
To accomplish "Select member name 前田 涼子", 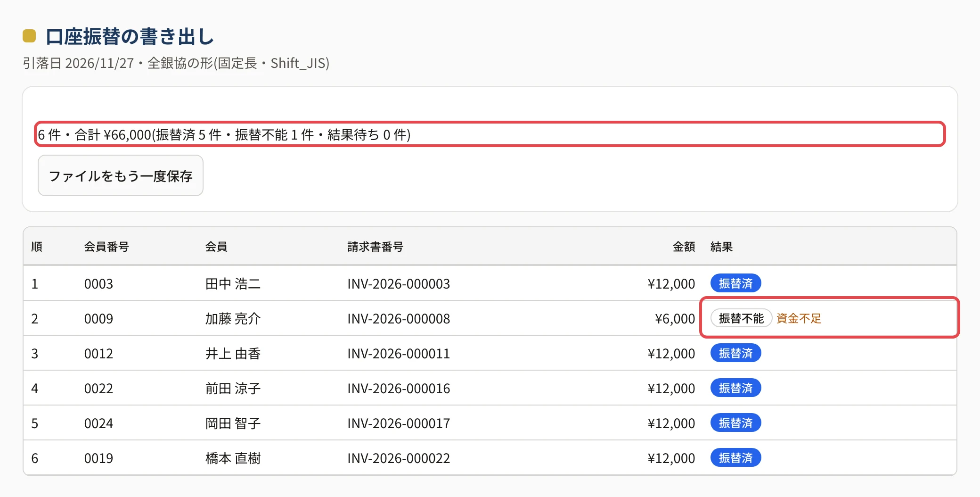I will (x=233, y=389).
